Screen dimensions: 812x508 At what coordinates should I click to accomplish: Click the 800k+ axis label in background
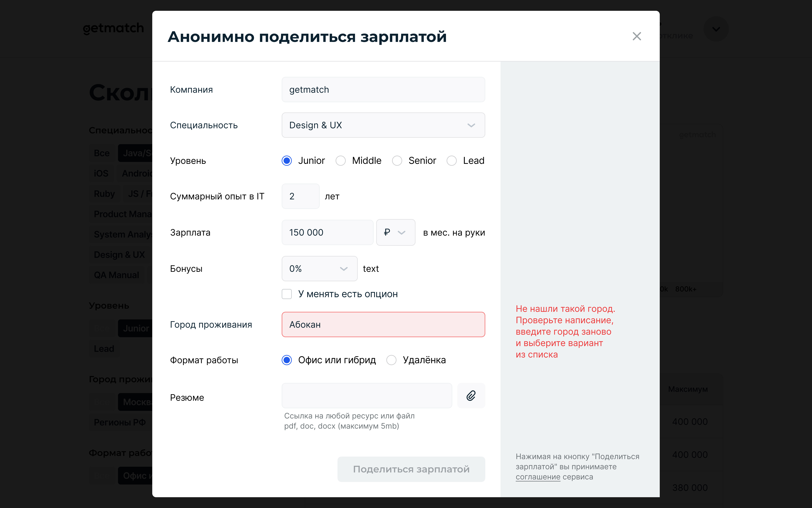click(685, 289)
